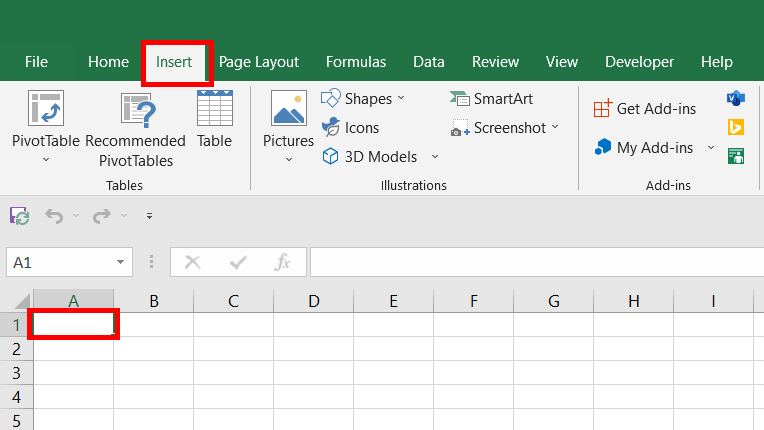764x430 pixels.
Task: Click the Pictures icon
Action: tap(288, 110)
